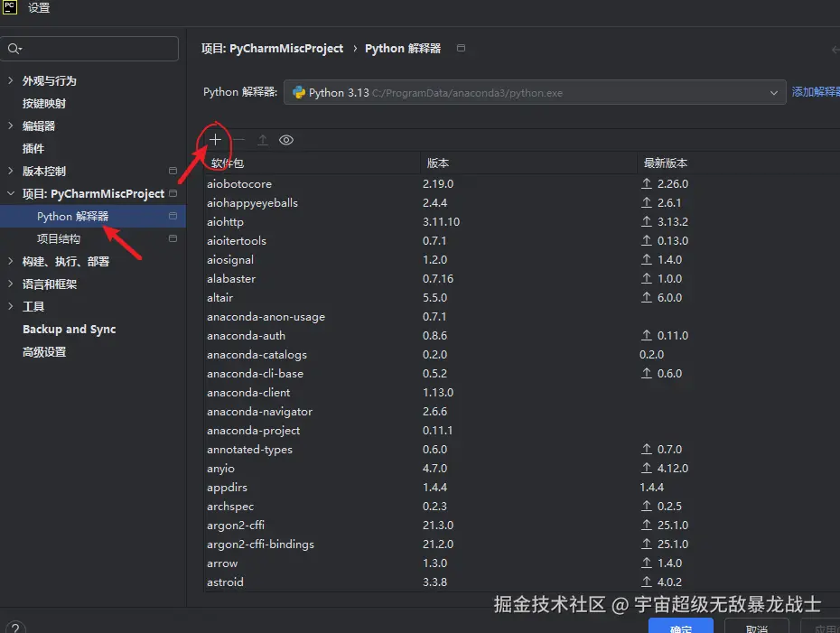This screenshot has height=633, width=840.
Task: Click in the settings search field
Action: pos(89,49)
